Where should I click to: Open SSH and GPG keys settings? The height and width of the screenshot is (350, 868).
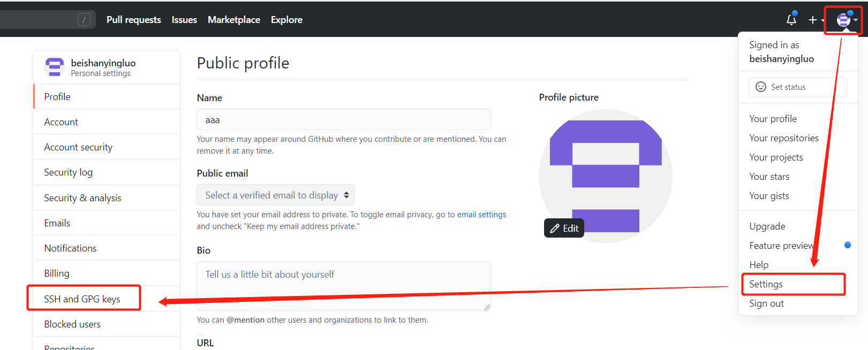click(107, 299)
